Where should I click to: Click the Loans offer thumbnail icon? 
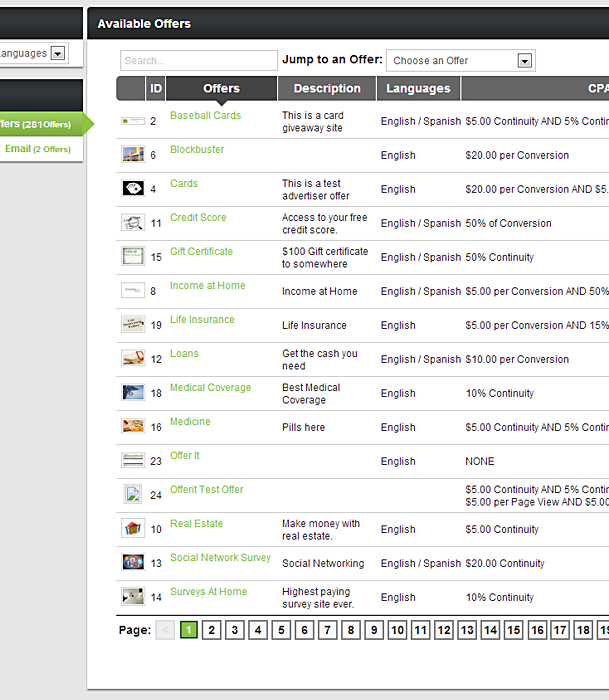132,358
